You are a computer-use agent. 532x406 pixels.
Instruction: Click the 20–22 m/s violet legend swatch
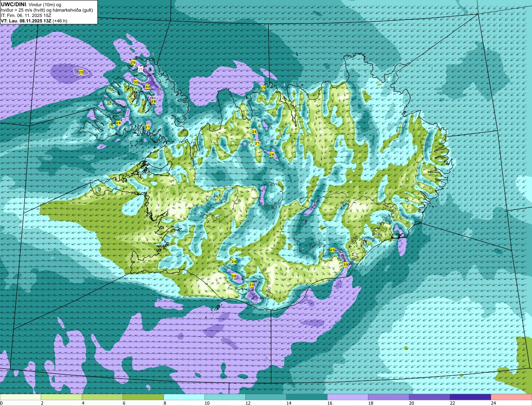coord(430,397)
